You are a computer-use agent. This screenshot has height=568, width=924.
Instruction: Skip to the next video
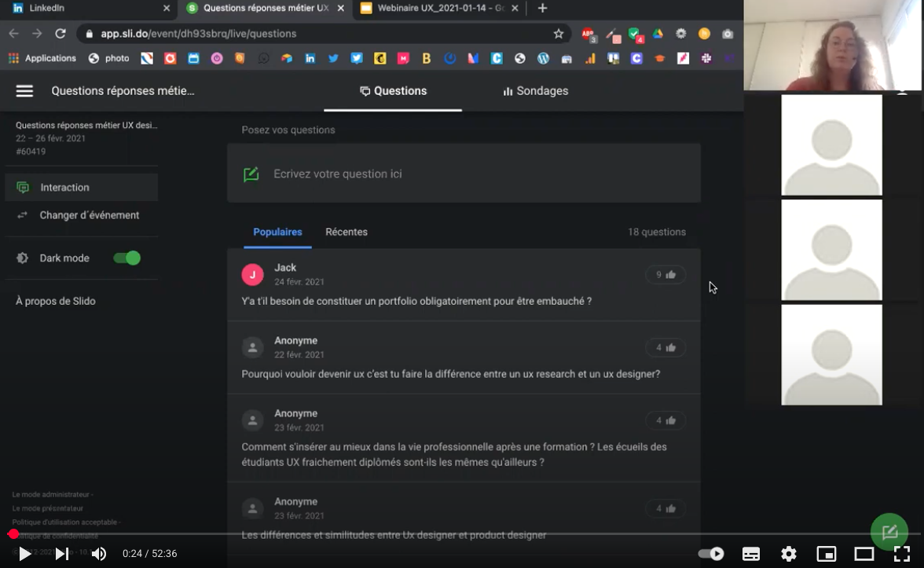[x=62, y=553]
